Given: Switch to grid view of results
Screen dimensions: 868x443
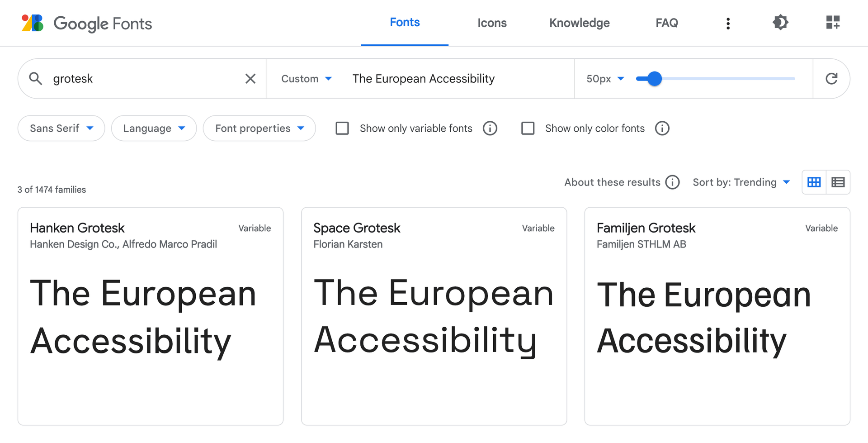Looking at the screenshot, I should (x=814, y=182).
